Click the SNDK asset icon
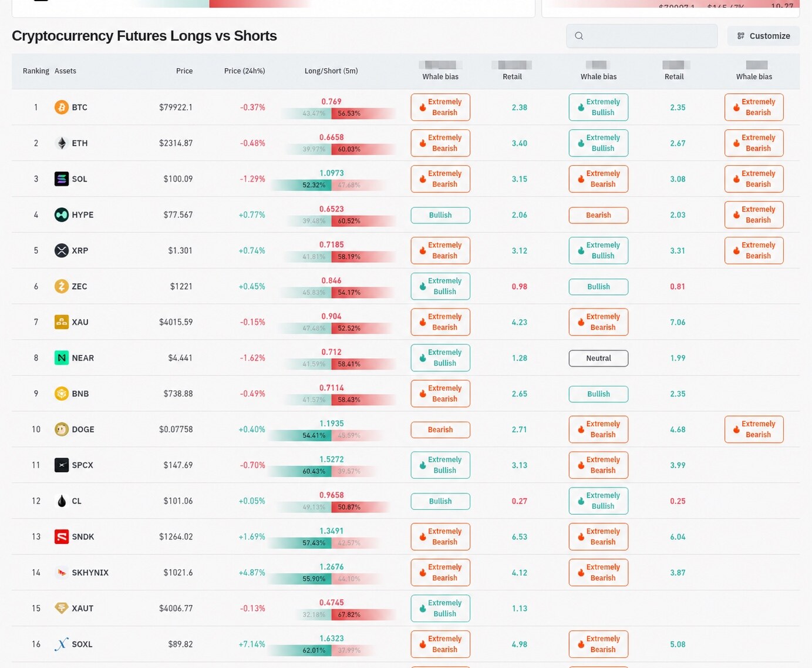The image size is (812, 668). pos(62,536)
